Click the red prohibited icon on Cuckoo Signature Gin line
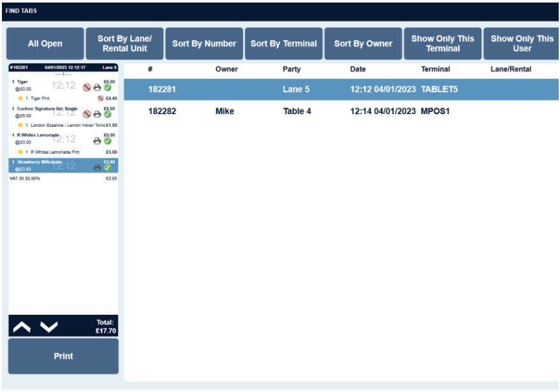 [x=87, y=114]
